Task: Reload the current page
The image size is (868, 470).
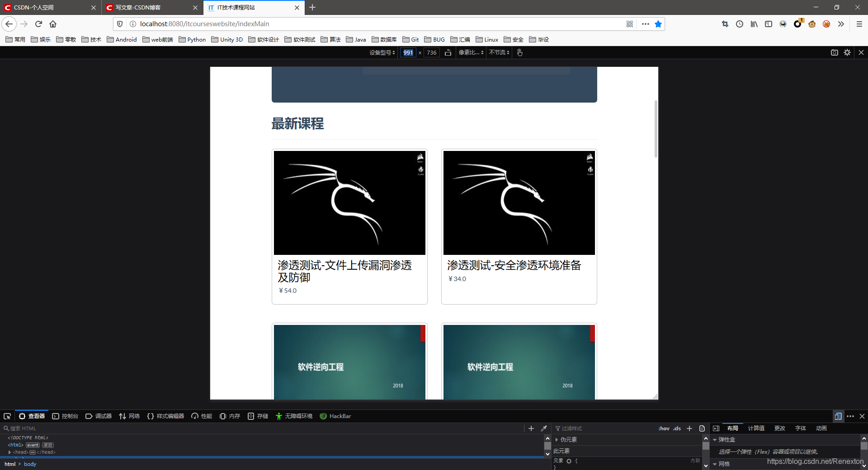Action: [x=38, y=24]
